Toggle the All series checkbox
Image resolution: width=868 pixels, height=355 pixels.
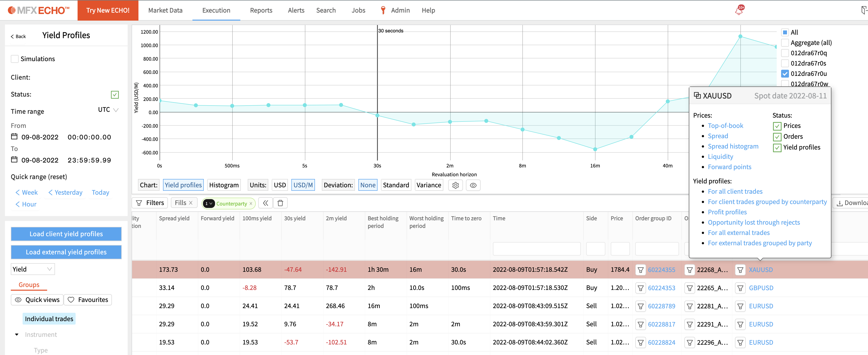point(785,32)
